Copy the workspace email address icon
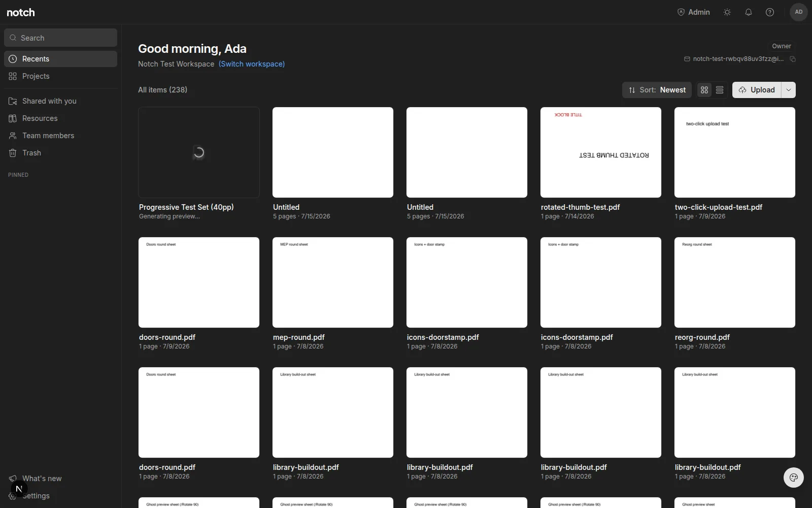The image size is (812, 508). coord(793,59)
